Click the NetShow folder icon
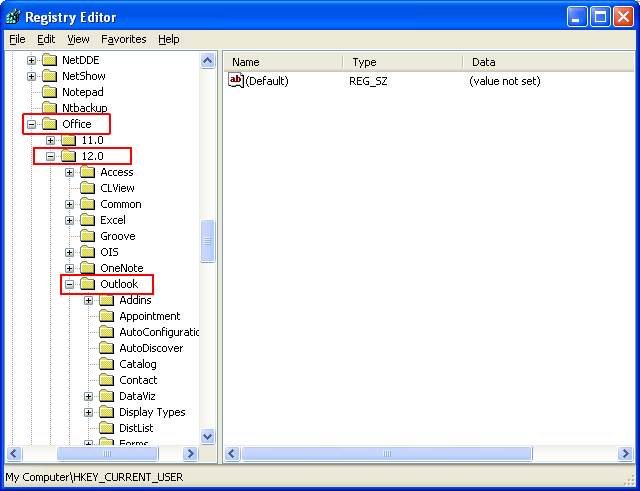Screen dimensions: 640x491 point(49,76)
